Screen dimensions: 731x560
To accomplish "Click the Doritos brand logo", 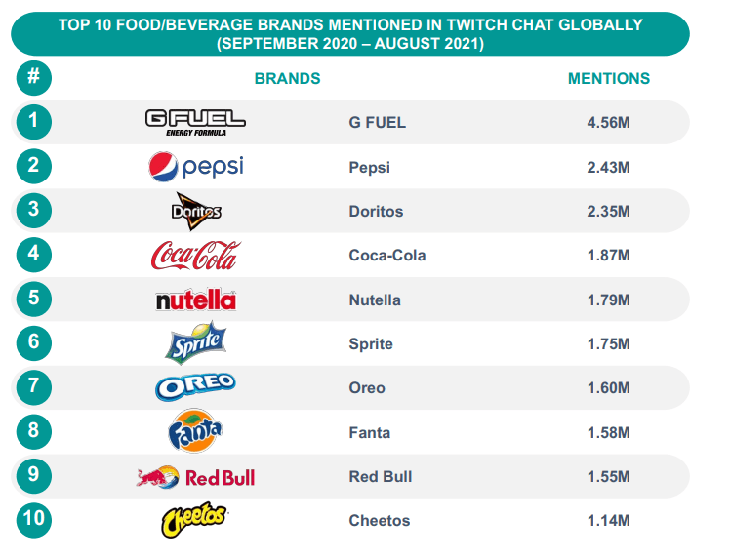I will (195, 211).
